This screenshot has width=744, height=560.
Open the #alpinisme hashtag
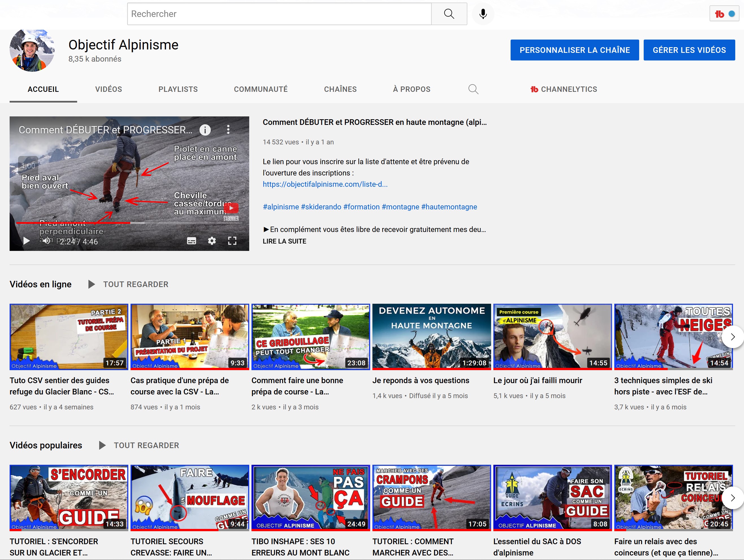coord(281,207)
